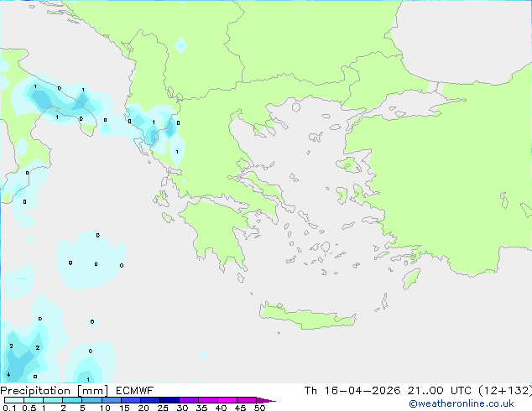The height and width of the screenshot is (411, 532).
Task: Click the '4' precipitation value on the map
Action: (x=8, y=375)
